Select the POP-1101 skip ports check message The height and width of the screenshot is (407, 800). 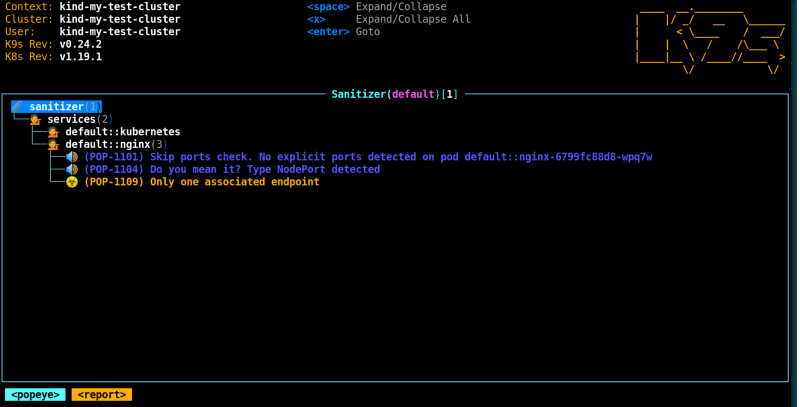[x=368, y=157]
